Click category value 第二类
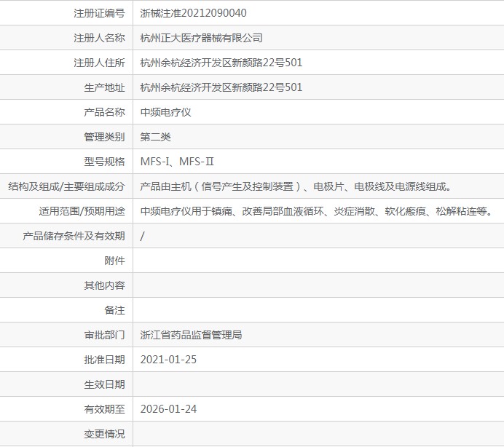The height and width of the screenshot is (447, 504). tap(155, 137)
